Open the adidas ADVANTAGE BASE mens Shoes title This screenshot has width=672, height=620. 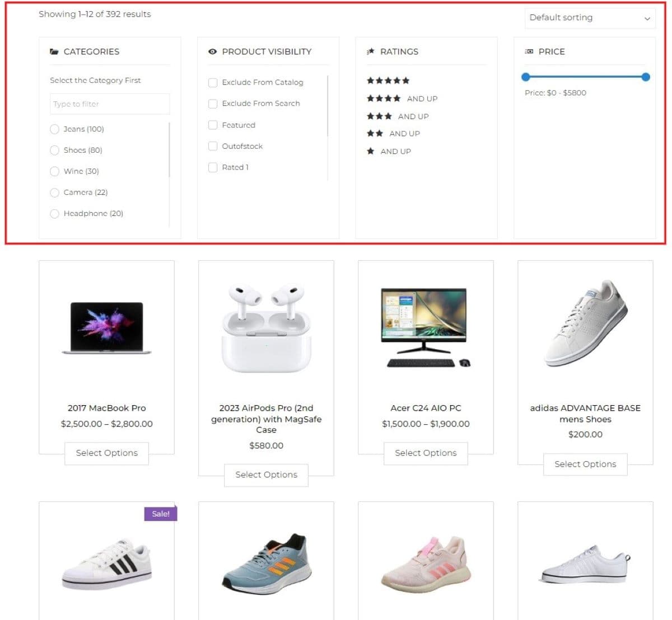click(585, 414)
